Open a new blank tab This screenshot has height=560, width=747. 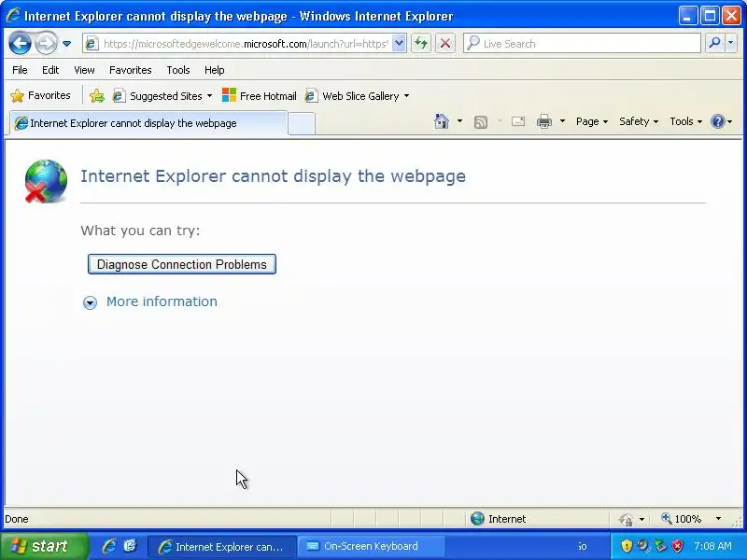tap(302, 124)
